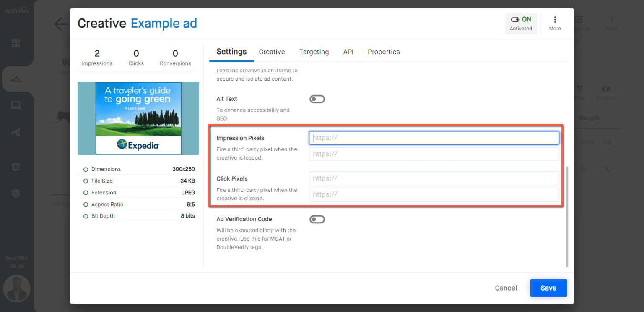Click the Expedia ad preview thumbnail

(x=138, y=118)
